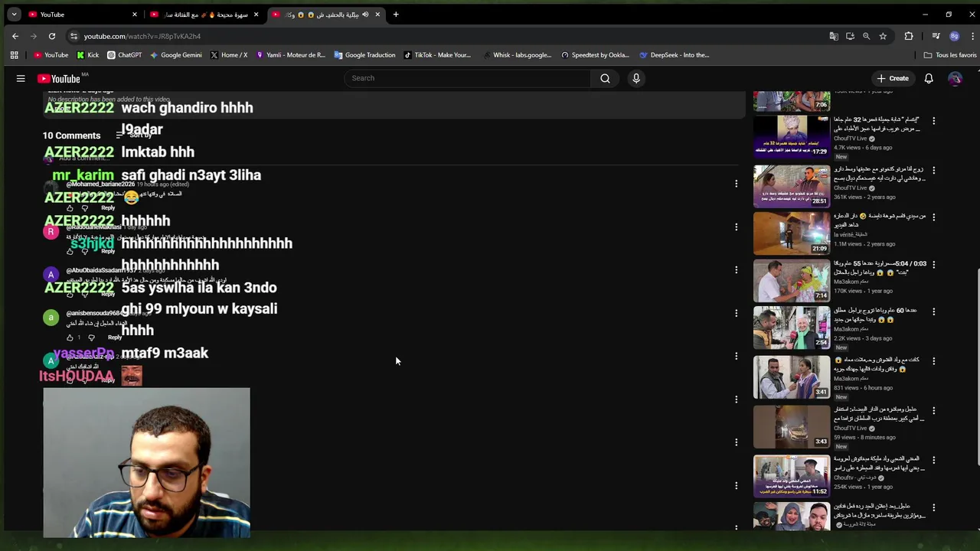Reload the page with the refresh icon

coord(52,36)
